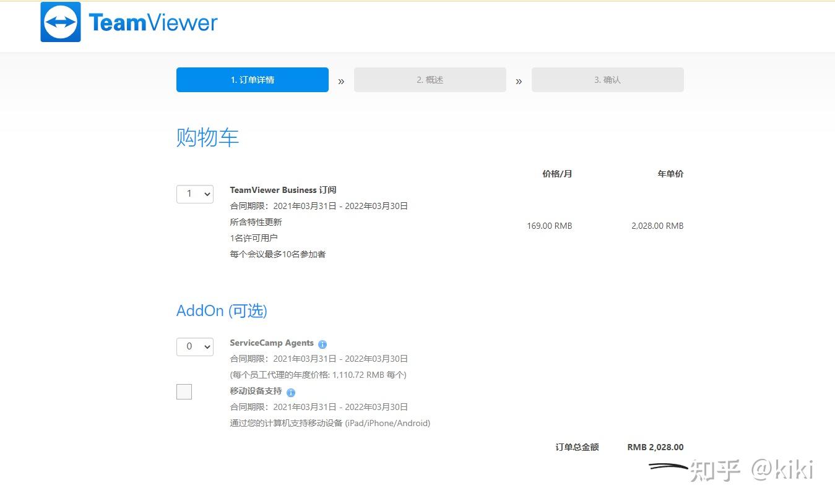835x504 pixels.
Task: Click the TeamViewer logo in the header
Action: coord(129,22)
